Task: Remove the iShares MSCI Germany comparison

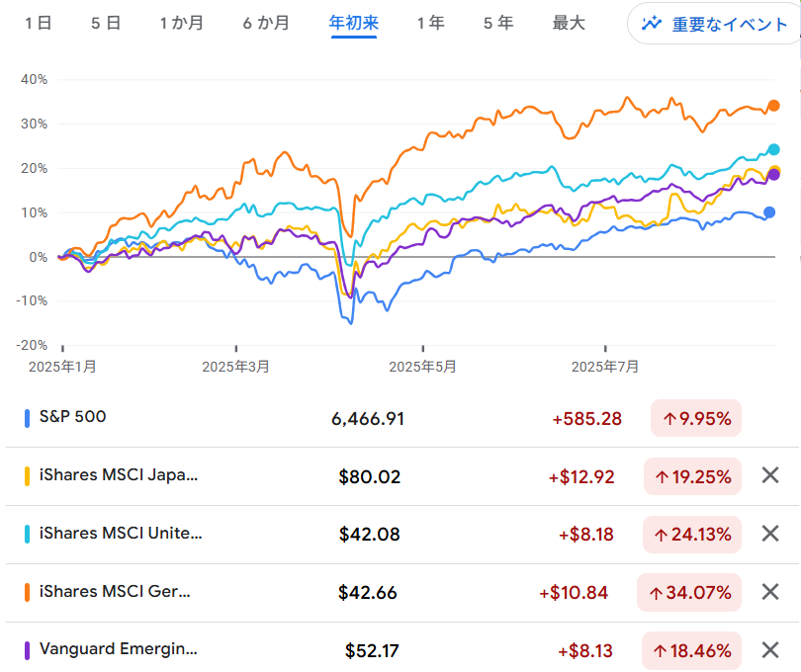Action: (x=770, y=593)
